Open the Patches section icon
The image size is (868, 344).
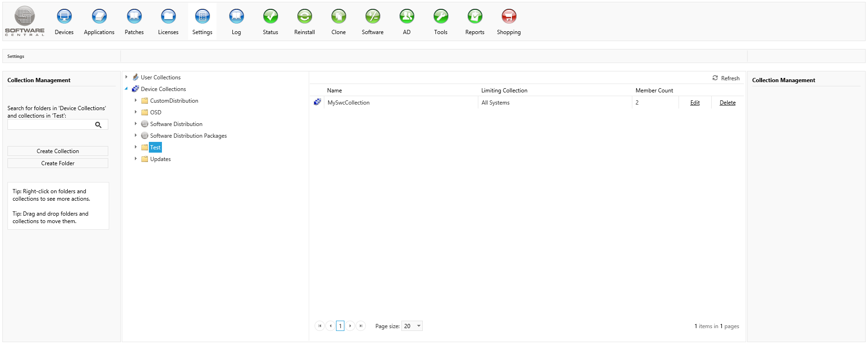pyautogui.click(x=134, y=17)
